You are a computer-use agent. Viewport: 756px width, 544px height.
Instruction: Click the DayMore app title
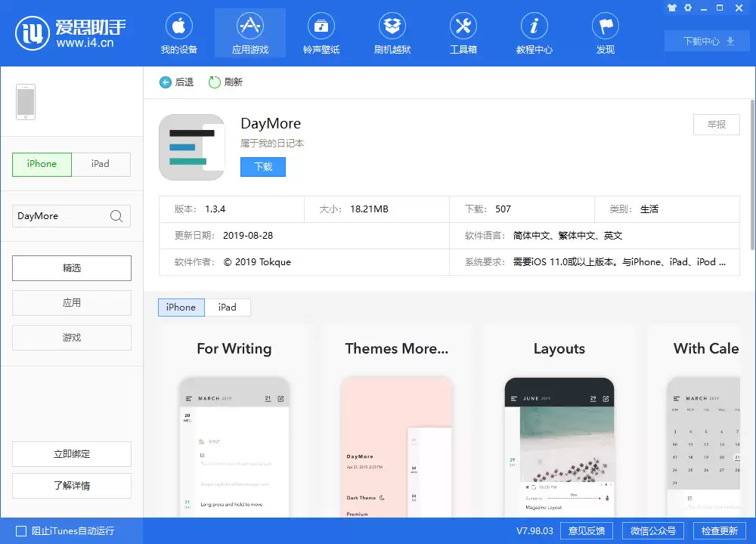[x=271, y=124]
